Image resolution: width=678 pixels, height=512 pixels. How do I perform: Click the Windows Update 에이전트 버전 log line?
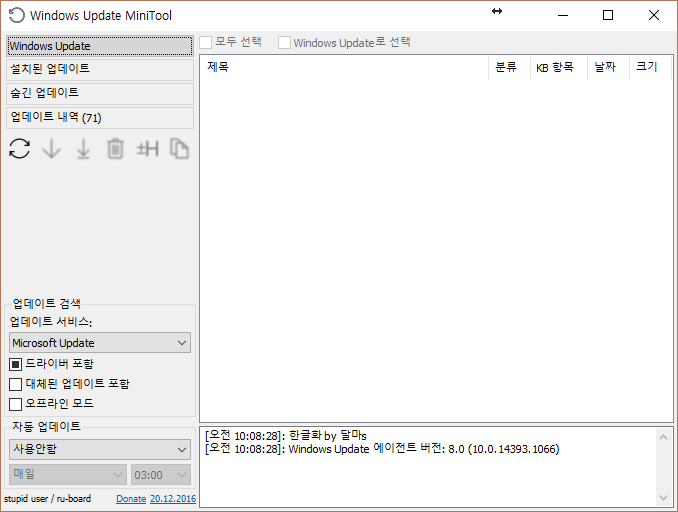[x=382, y=449]
